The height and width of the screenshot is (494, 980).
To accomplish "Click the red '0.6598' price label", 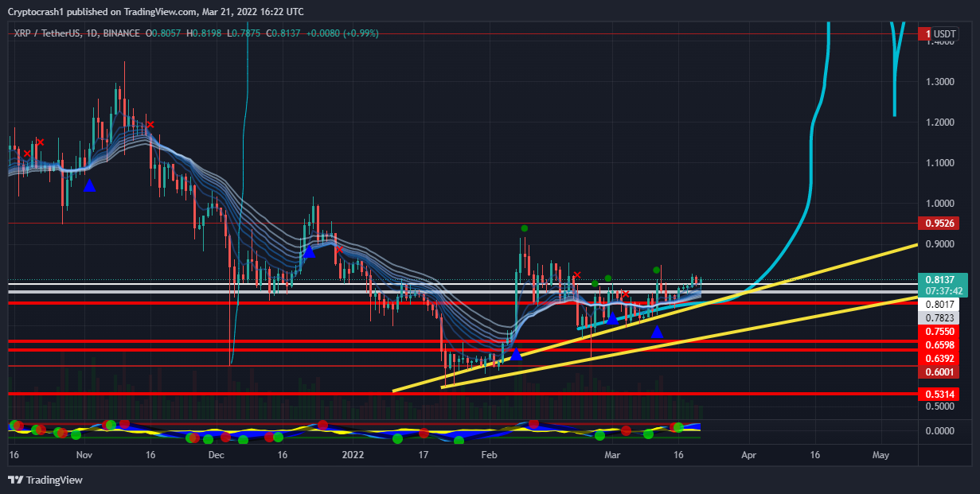I will (939, 345).
